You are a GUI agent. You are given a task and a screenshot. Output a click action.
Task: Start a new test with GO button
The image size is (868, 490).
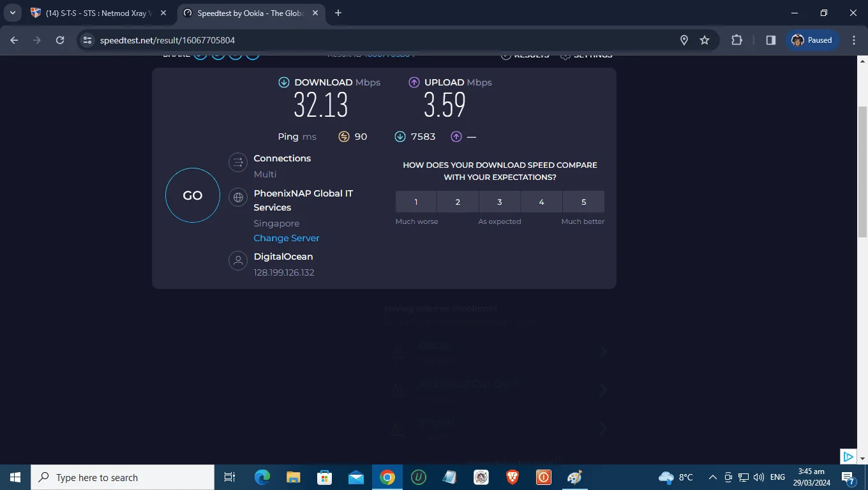[x=193, y=195]
